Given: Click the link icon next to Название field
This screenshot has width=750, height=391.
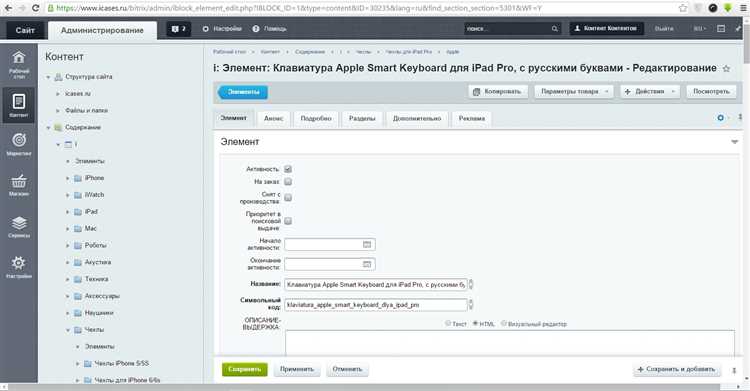Looking at the screenshot, I should 471,284.
